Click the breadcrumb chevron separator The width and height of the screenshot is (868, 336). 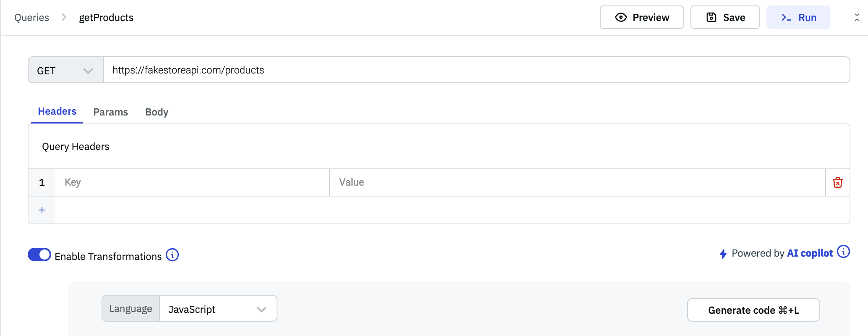pyautogui.click(x=64, y=17)
